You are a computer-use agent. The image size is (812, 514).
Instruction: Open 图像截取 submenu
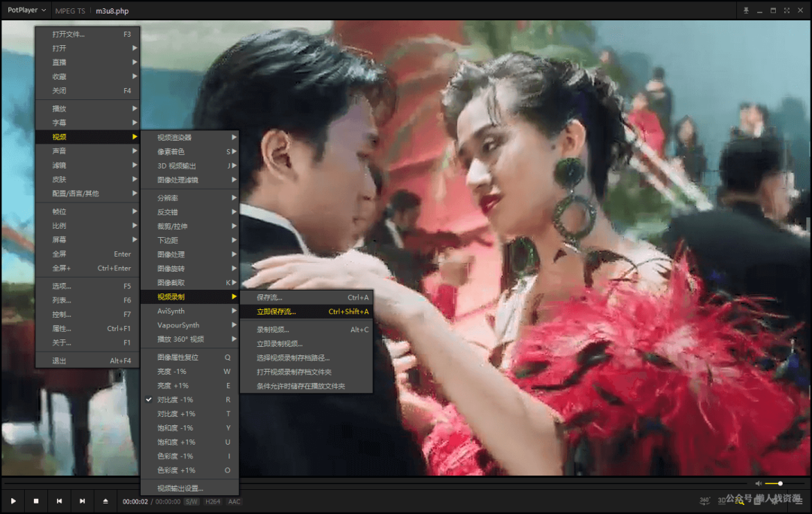coord(189,282)
